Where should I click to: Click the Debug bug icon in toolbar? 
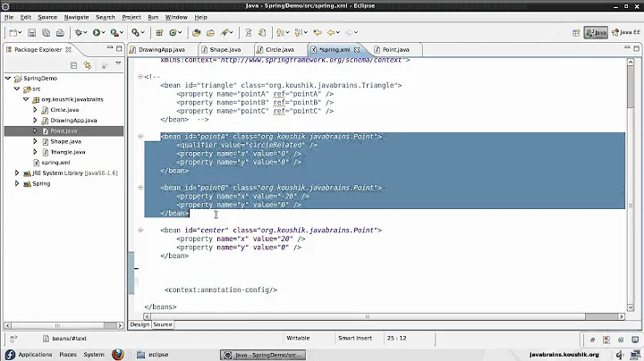(x=80, y=33)
